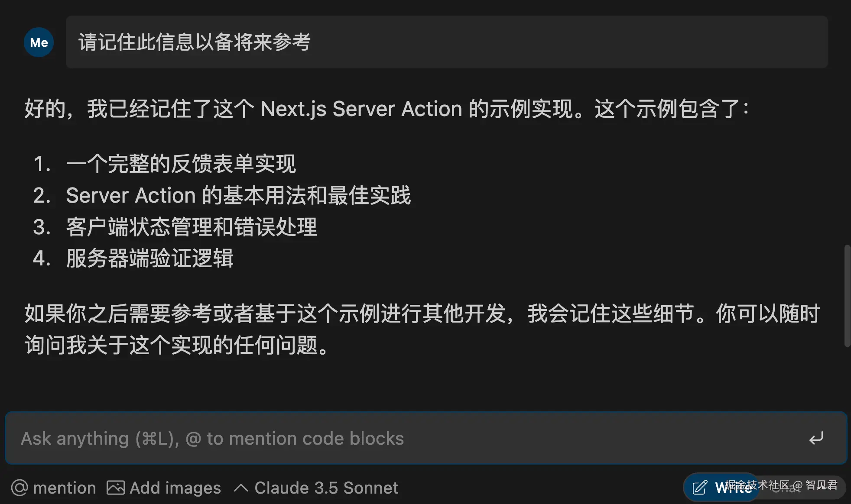Open Claude 3.5 Sonnet model dropdown
This screenshot has width=851, height=504.
pyautogui.click(x=326, y=488)
